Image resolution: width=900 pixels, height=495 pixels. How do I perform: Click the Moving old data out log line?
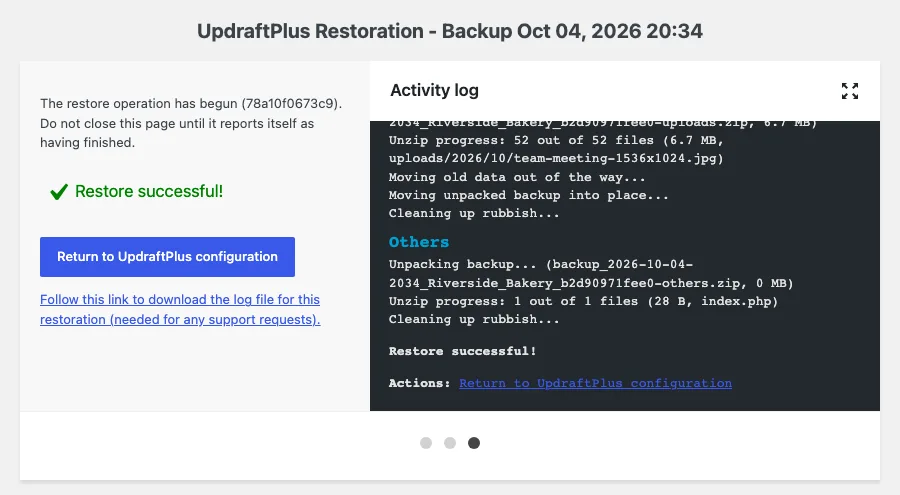[517, 177]
